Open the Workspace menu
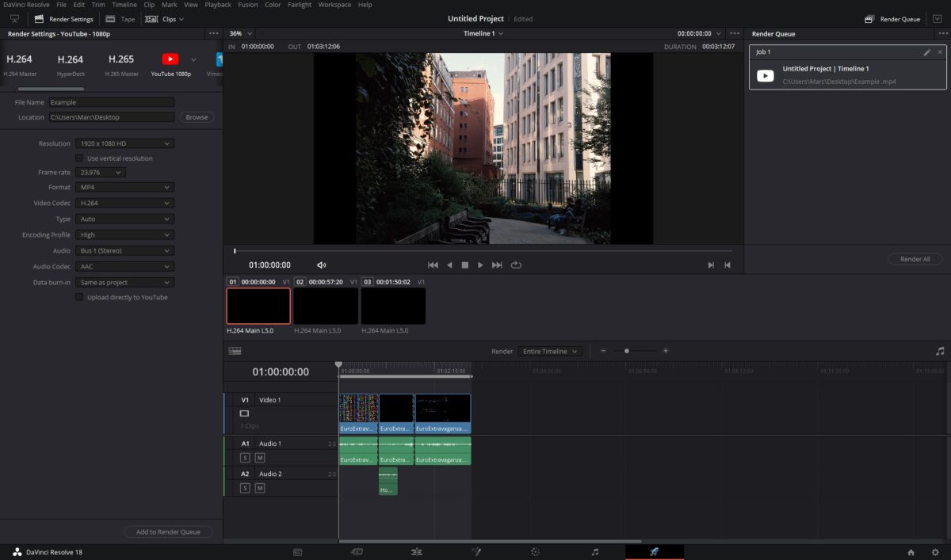The width and height of the screenshot is (951, 560). [x=334, y=5]
